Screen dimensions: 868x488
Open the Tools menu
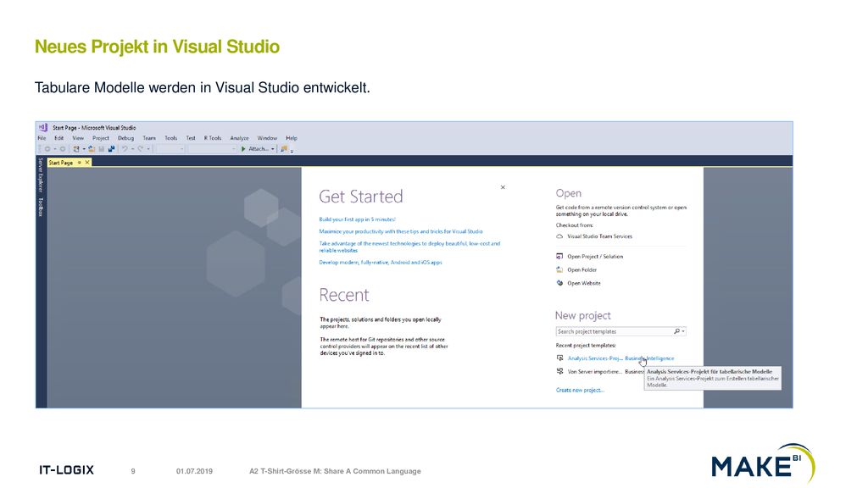[171, 138]
